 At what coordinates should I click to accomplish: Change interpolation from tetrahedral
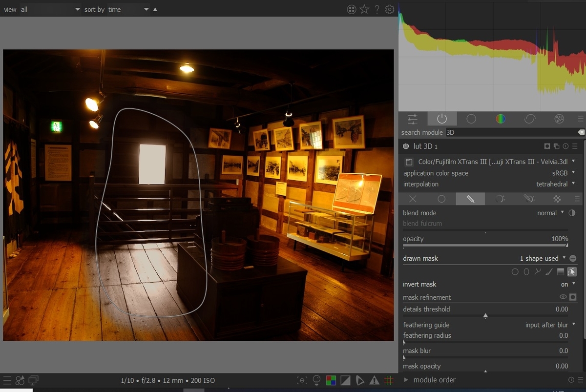tap(489, 184)
